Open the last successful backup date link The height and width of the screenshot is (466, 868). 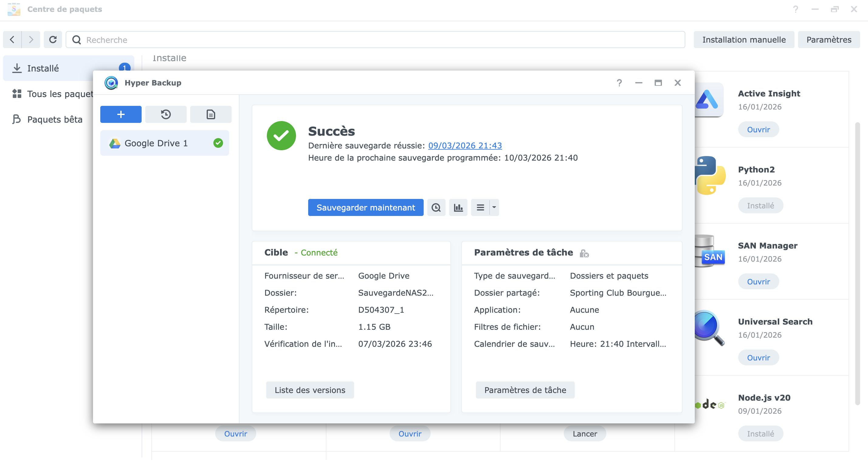pyautogui.click(x=465, y=145)
